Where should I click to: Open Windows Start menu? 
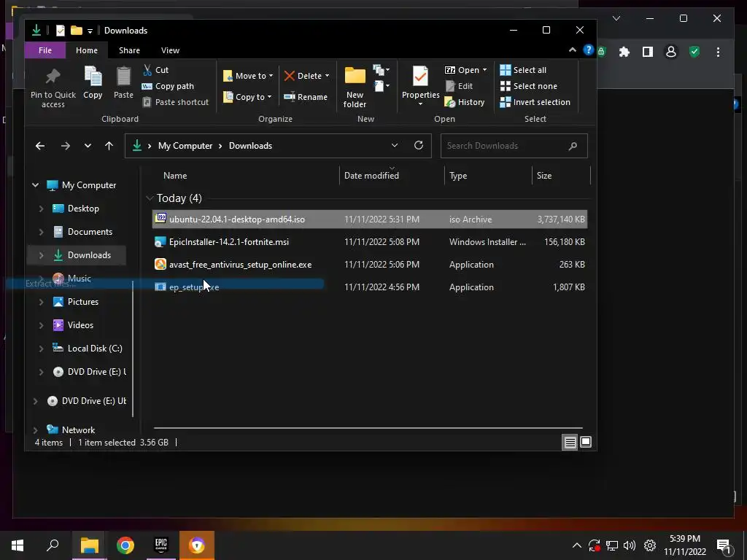(18, 545)
